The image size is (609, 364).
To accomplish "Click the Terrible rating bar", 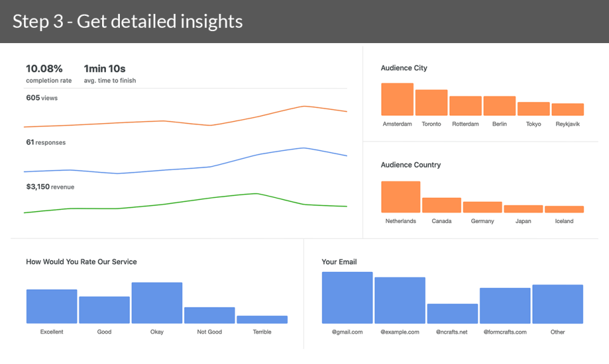I will 262,320.
